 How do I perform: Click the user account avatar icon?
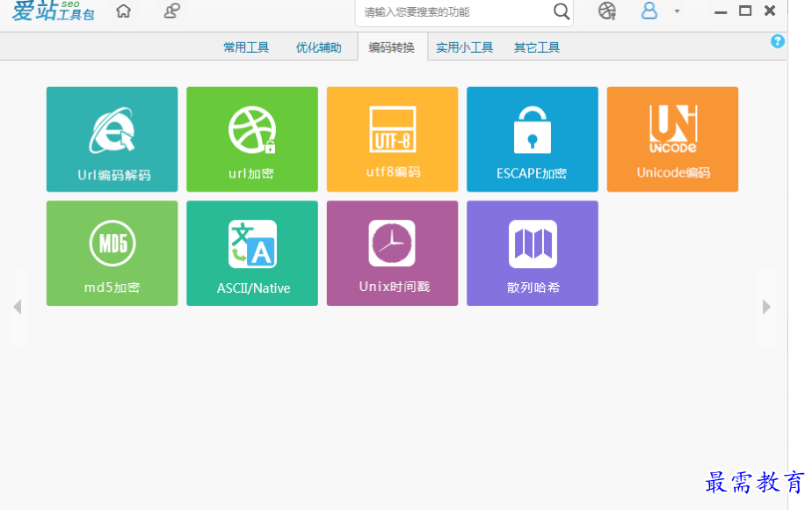pyautogui.click(x=649, y=11)
